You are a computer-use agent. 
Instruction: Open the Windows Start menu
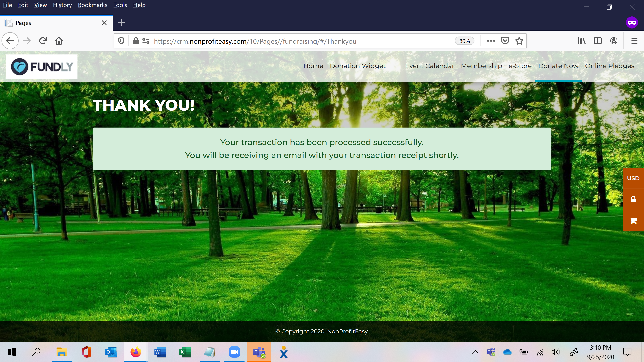(12, 352)
